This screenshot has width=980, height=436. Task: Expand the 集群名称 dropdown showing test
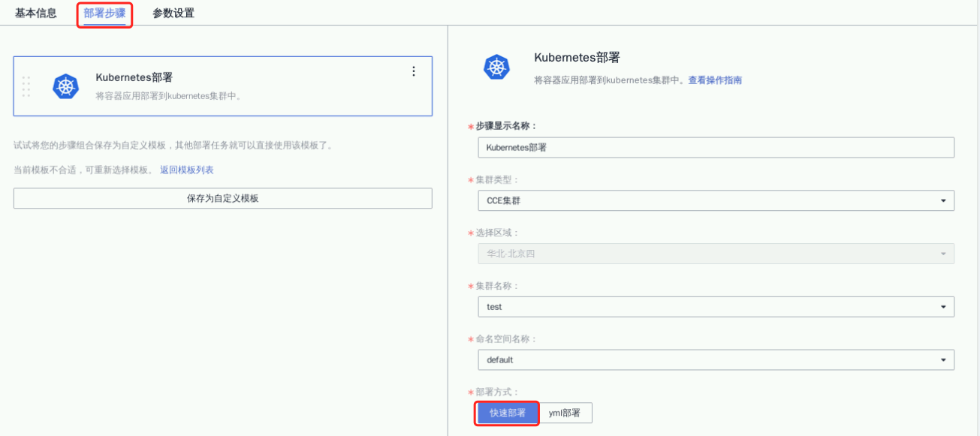pos(715,307)
